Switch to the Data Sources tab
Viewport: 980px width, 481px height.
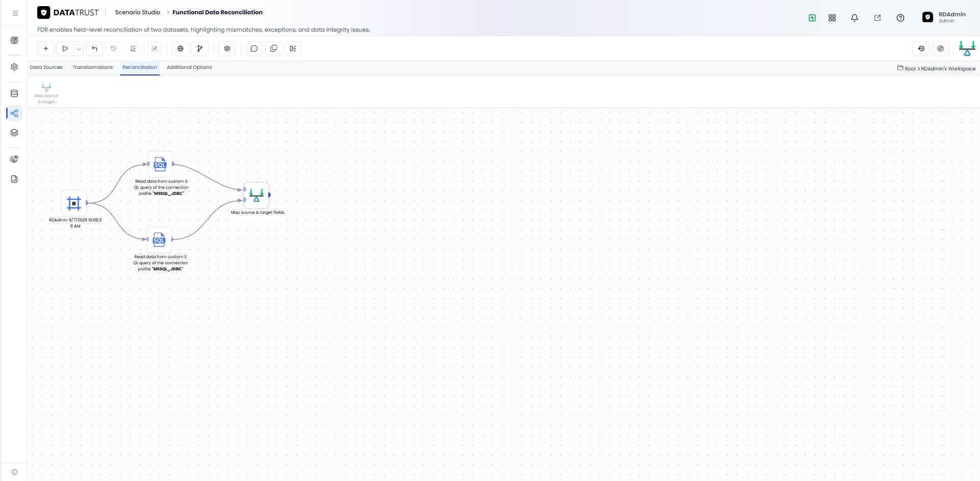point(46,67)
